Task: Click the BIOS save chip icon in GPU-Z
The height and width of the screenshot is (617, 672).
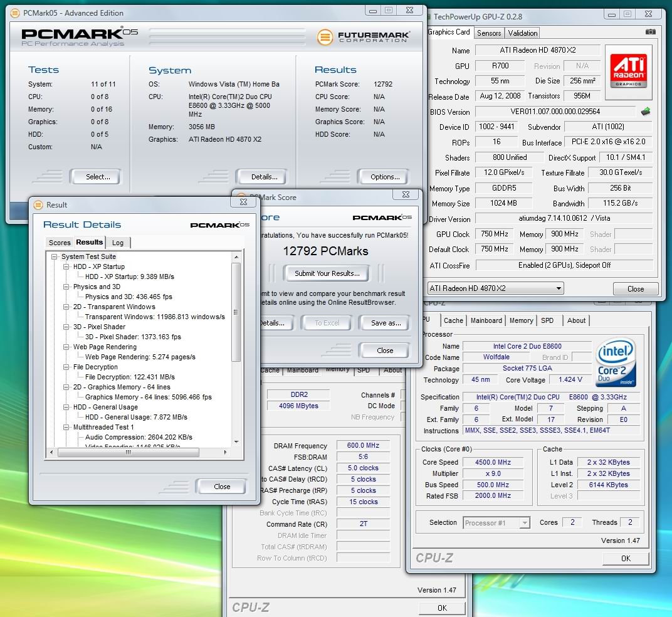Action: pyautogui.click(x=646, y=112)
